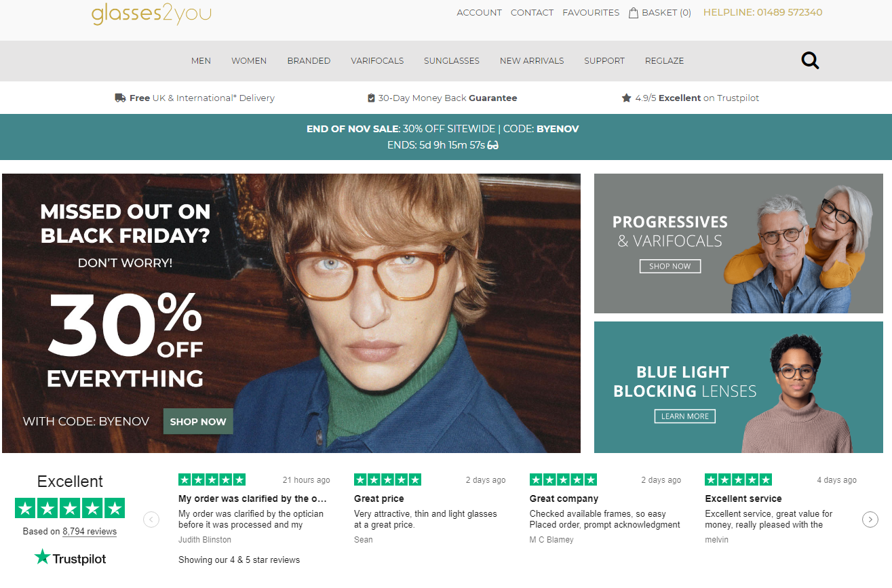Open the Favourites link

591,12
